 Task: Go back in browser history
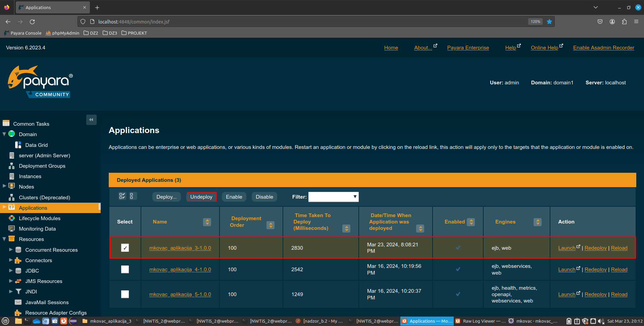pos(8,22)
